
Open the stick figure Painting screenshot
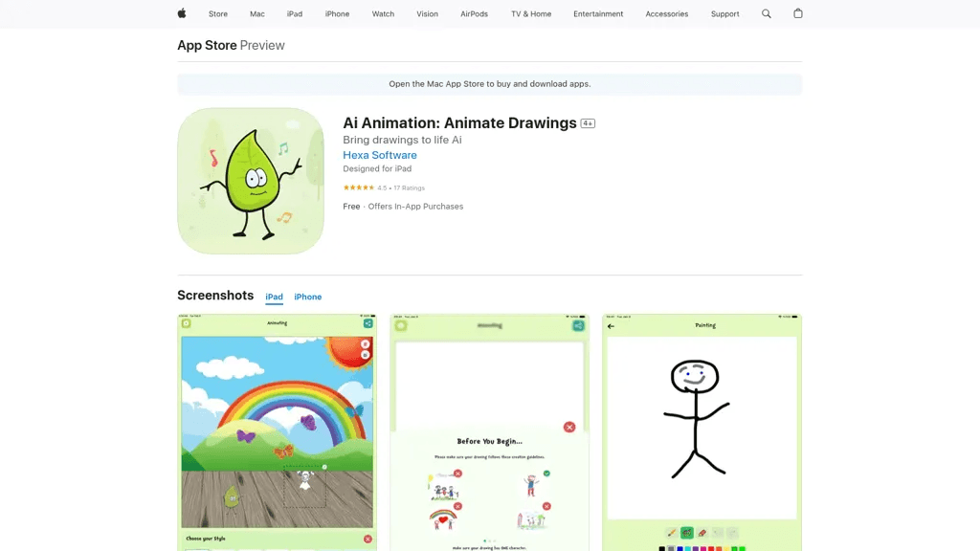(x=702, y=432)
